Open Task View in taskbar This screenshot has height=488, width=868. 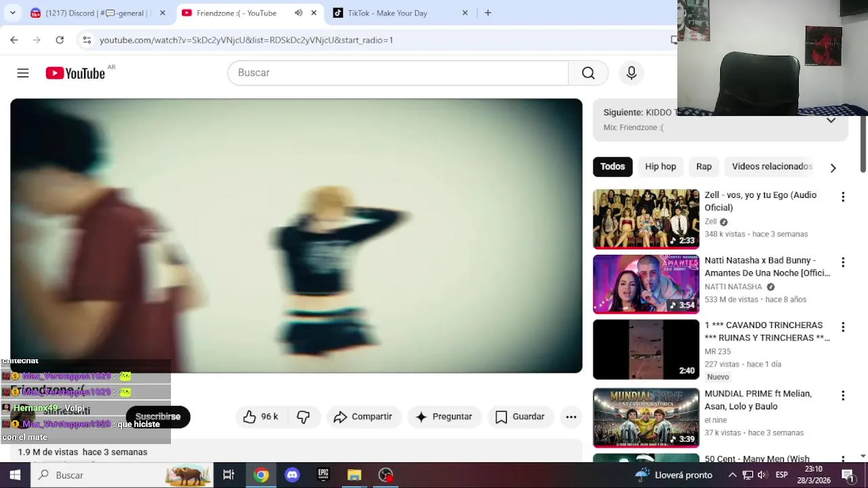[x=229, y=475]
